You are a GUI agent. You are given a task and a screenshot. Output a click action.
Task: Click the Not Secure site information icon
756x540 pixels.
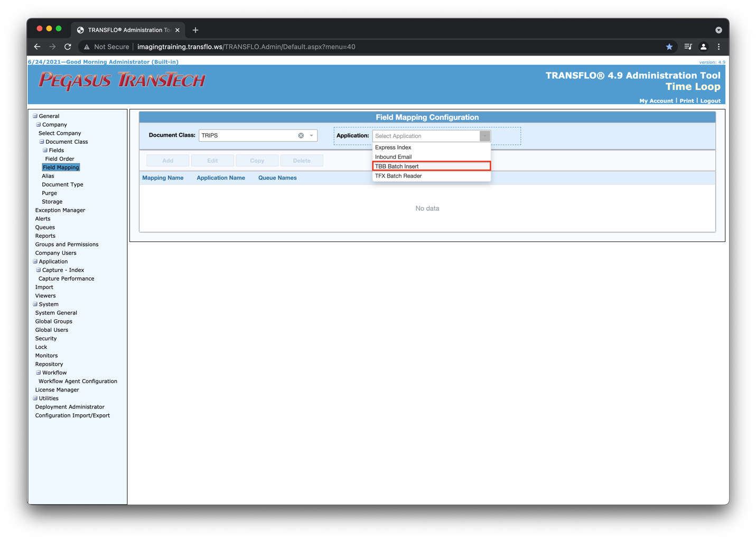(87, 46)
